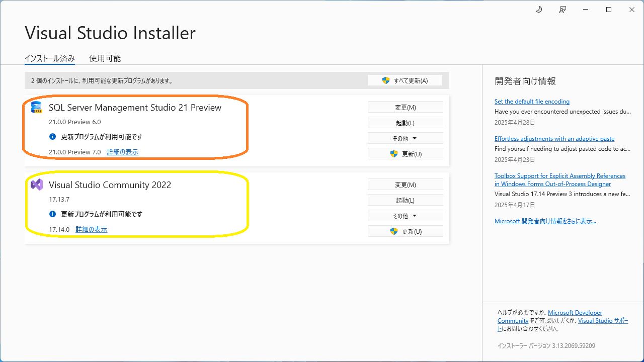Screen dimensions: 644x362
Task: Open 詳細の表示 link for version 17.14.0
Action: click(x=92, y=229)
